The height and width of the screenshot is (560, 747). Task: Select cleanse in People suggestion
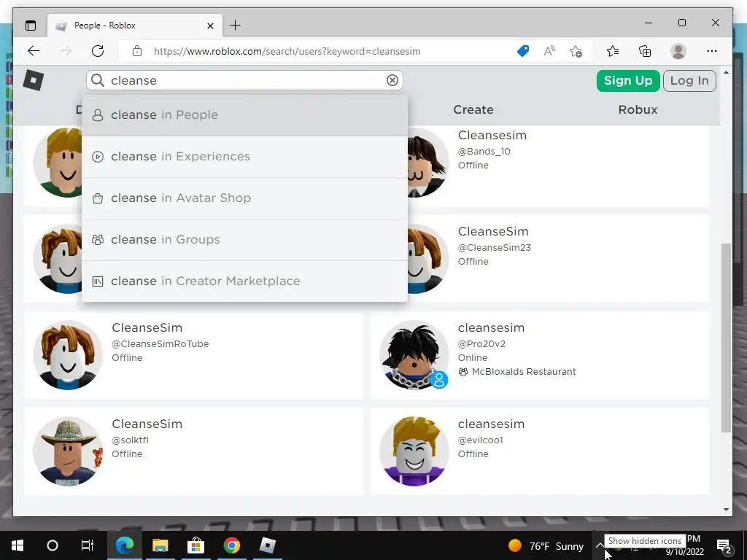point(245,114)
